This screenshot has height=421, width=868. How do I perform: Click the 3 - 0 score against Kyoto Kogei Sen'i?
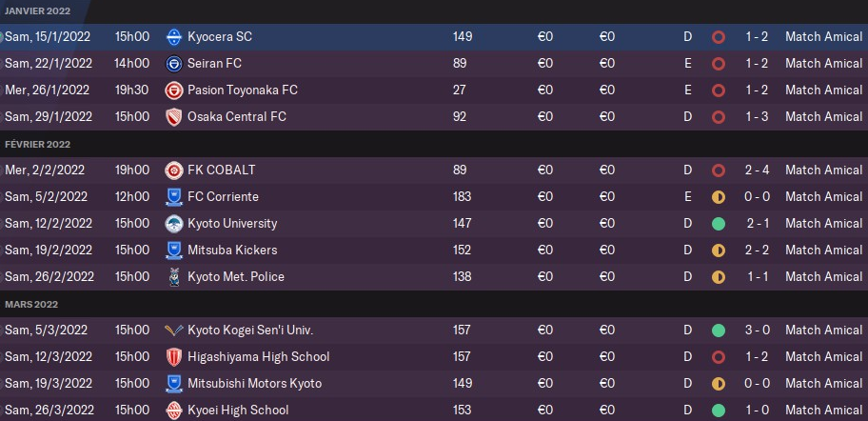point(757,331)
